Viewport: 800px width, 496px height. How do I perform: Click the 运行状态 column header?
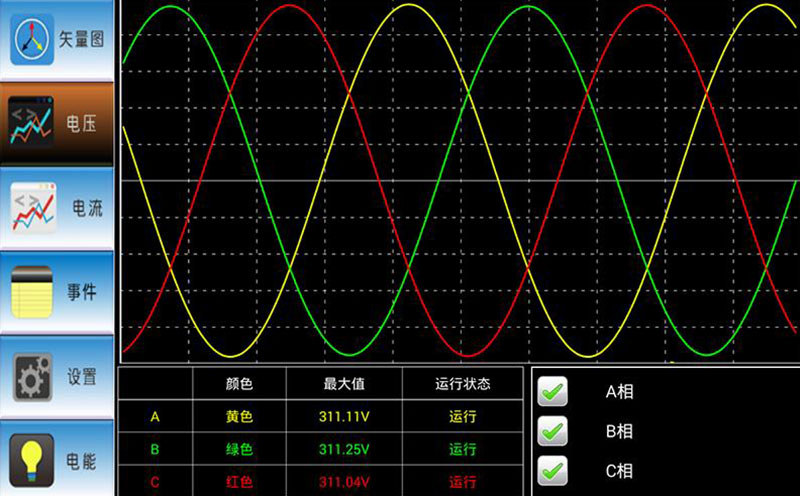[463, 383]
